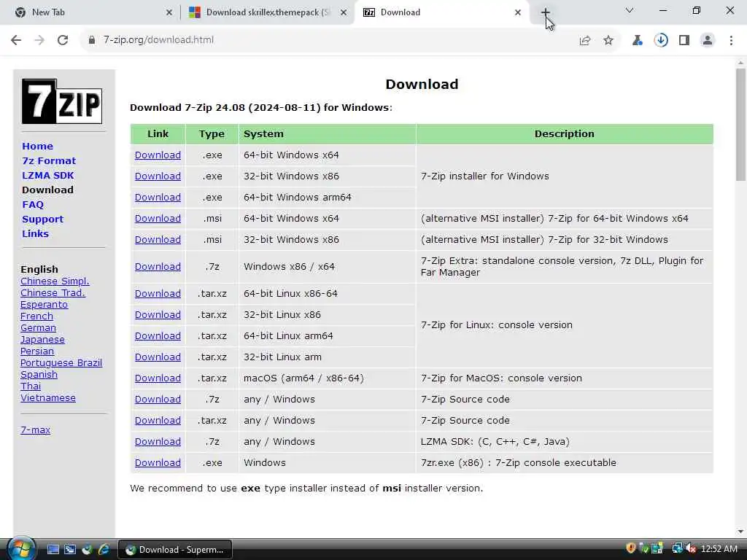Open the LZMA SDK sidebar link
This screenshot has width=747, height=560.
click(48, 175)
